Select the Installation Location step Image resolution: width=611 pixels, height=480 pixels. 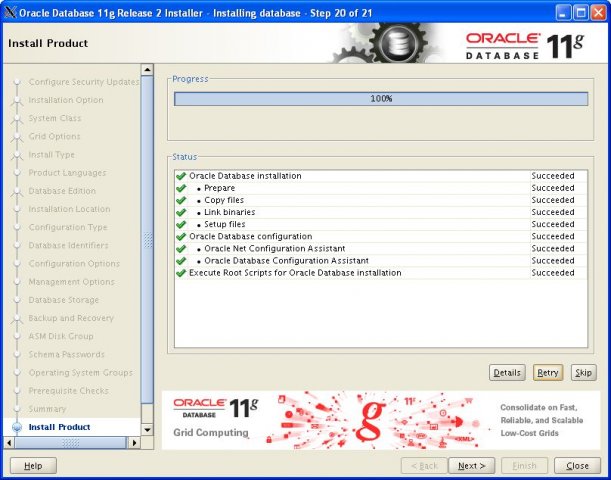tap(69, 209)
